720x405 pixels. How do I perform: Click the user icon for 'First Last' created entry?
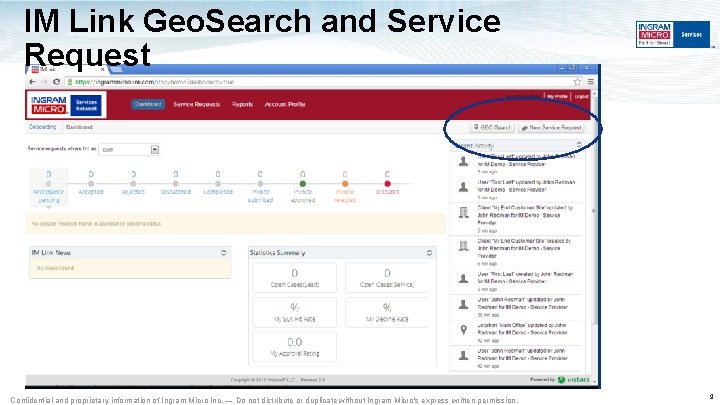point(464,278)
